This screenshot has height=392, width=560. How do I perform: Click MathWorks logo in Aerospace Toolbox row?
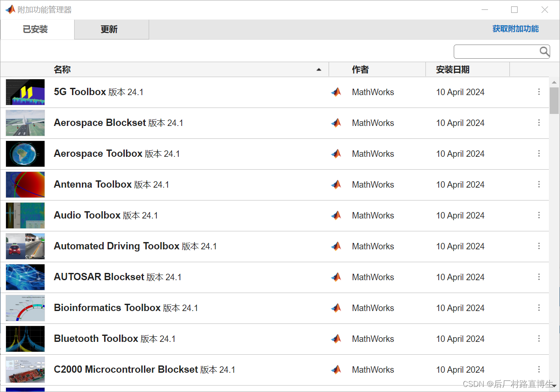pos(336,154)
